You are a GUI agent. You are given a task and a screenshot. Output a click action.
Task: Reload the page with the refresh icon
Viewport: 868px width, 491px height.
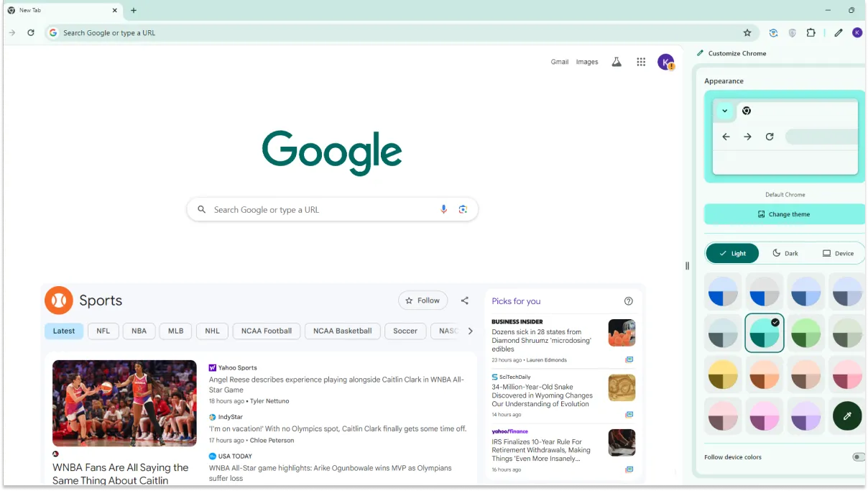31,32
